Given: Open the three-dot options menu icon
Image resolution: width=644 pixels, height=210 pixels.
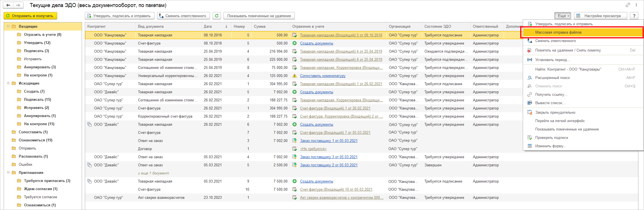Looking at the screenshot, I should point(636,5).
